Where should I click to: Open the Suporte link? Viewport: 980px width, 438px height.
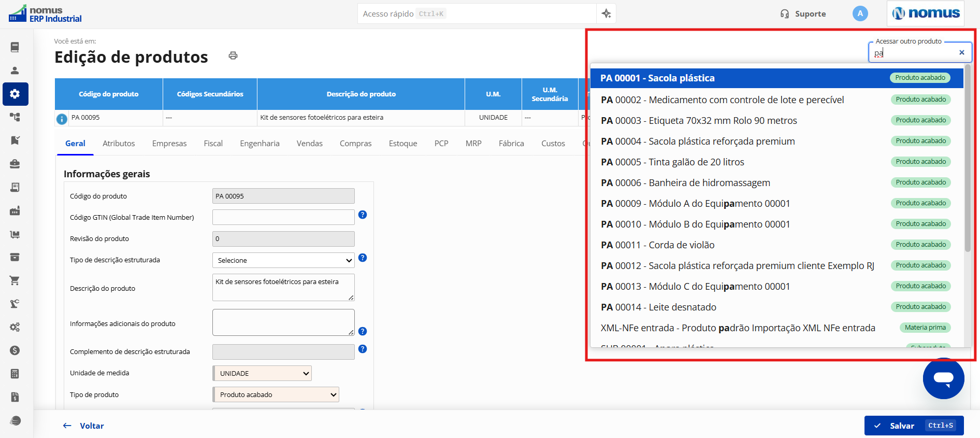tap(803, 14)
